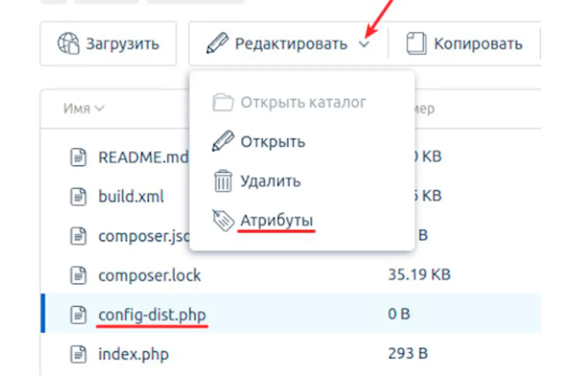Click the pencil icon beside Редактировать
The width and height of the screenshot is (588, 392).
click(x=216, y=44)
